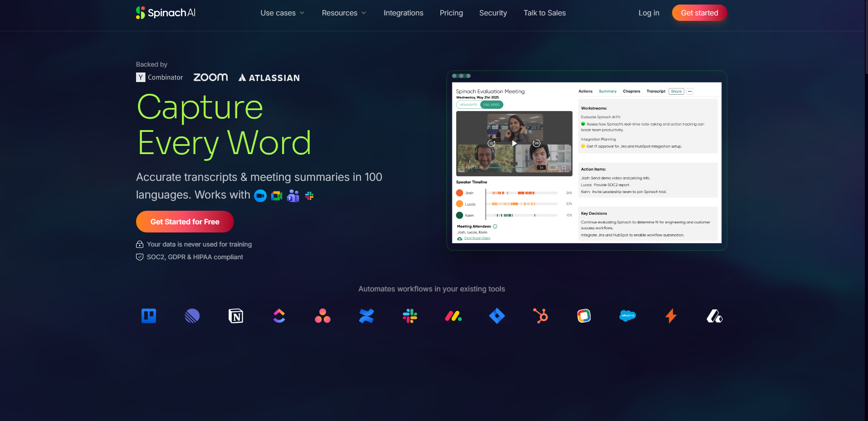Expand the Use cases menu

tap(283, 13)
